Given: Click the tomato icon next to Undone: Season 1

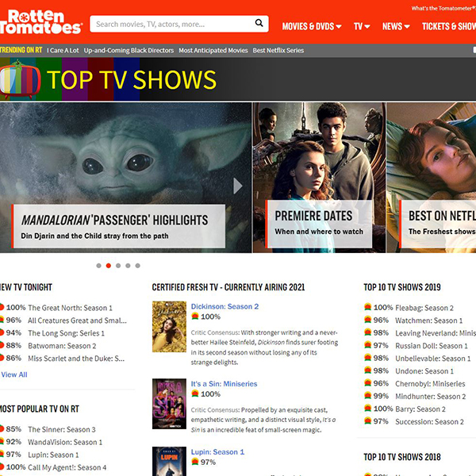Looking at the screenshot, I should tap(367, 370).
